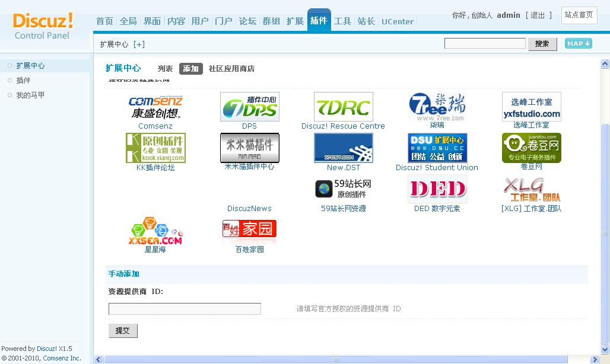Open the Comsenz provider logo
Screen dimensions: 610x364
[x=155, y=107]
